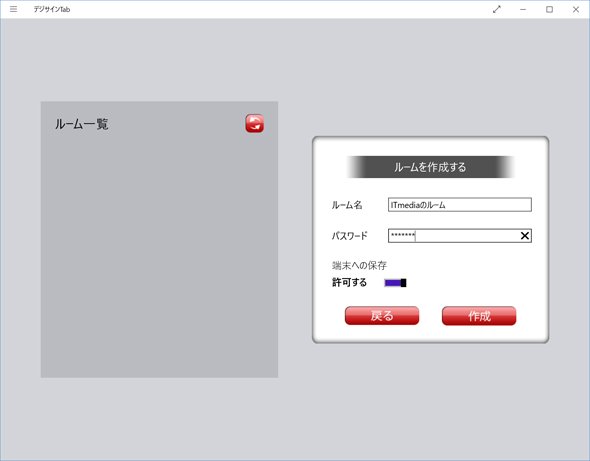Image resolution: width=590 pixels, height=461 pixels.
Task: Maximize the デジサインTab window
Action: 549,9
